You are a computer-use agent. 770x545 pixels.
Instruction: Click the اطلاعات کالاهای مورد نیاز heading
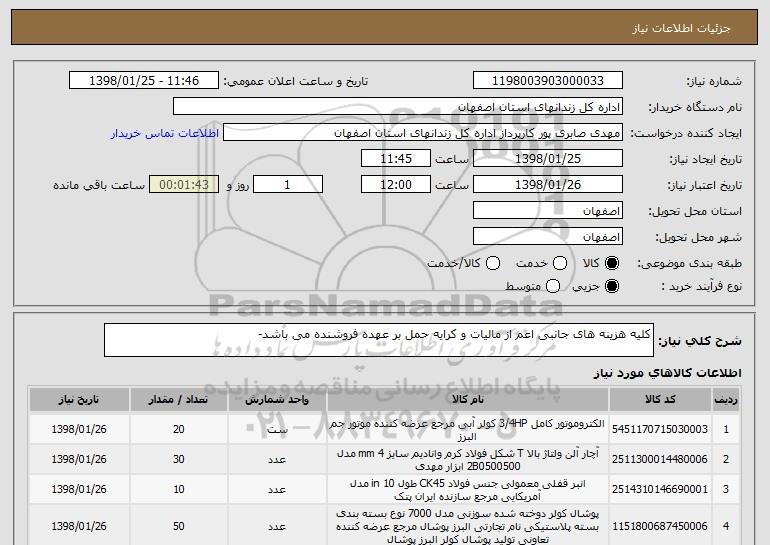[668, 373]
